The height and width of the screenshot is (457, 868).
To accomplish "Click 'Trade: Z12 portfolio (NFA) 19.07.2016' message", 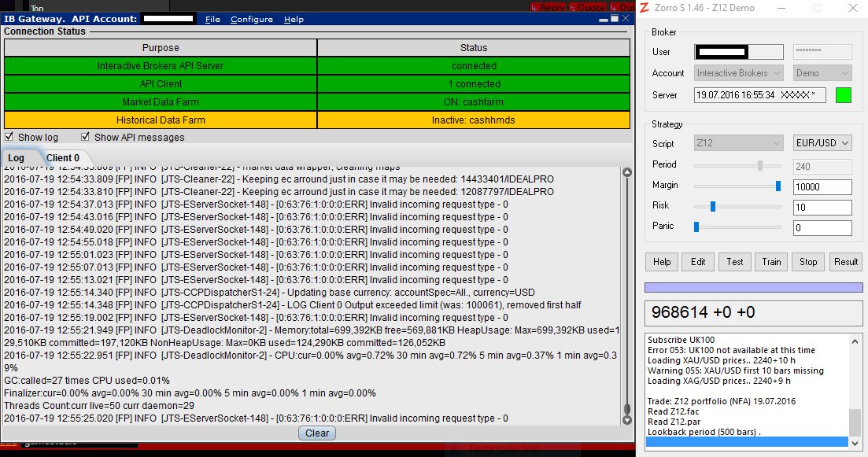I will tap(722, 402).
